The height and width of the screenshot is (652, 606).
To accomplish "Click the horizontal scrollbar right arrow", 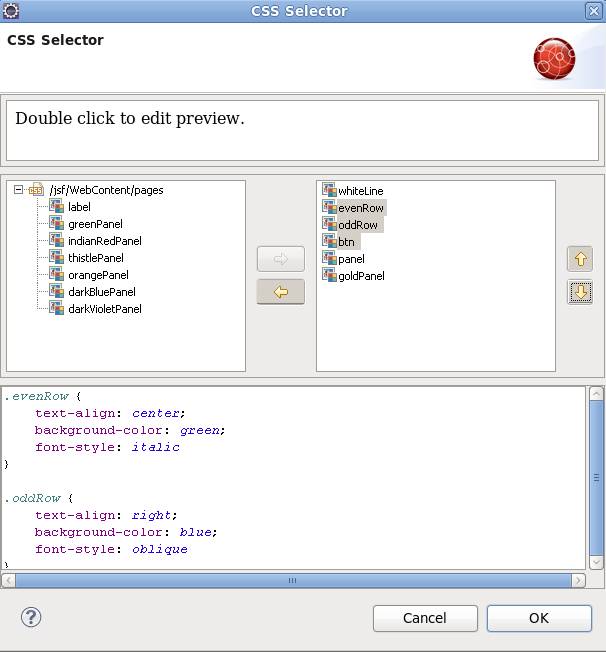I will pyautogui.click(x=578, y=580).
